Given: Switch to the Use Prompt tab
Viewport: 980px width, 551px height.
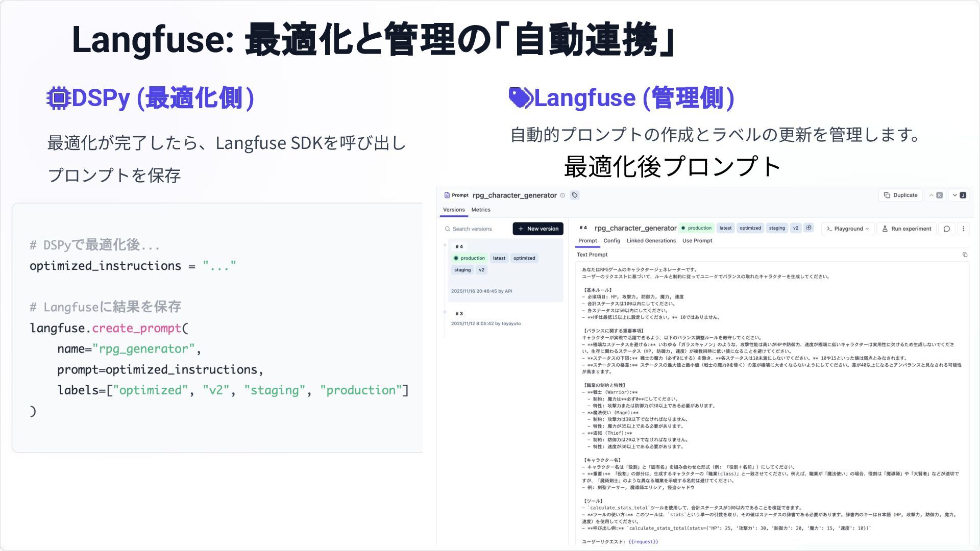Looking at the screenshot, I should pyautogui.click(x=697, y=241).
